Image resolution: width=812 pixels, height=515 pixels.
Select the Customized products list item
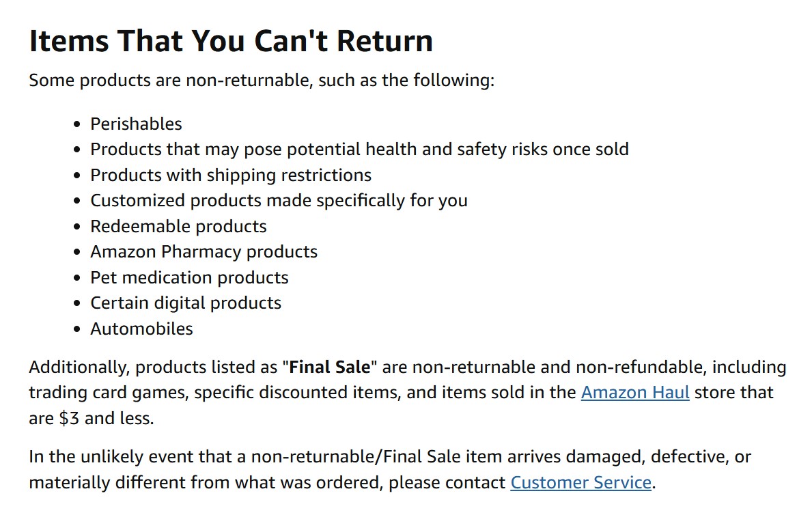tap(279, 201)
